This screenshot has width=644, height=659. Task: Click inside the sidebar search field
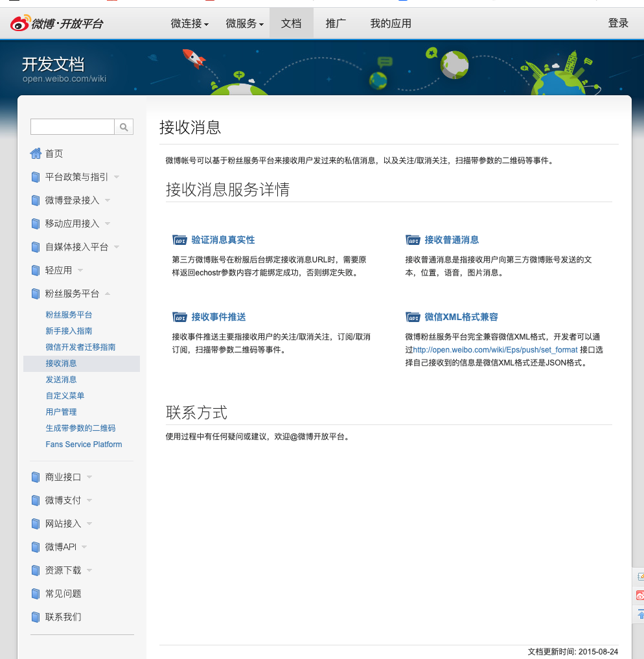[x=71, y=126]
